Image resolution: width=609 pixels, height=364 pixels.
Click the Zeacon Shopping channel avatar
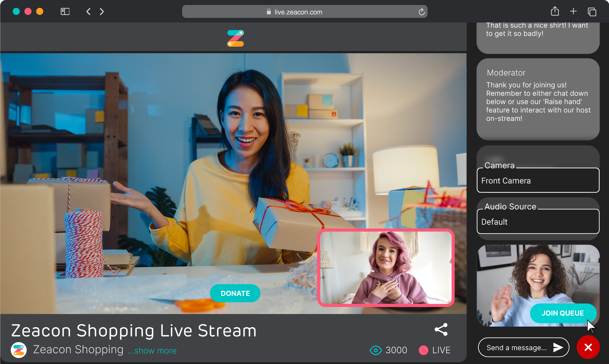tap(18, 350)
